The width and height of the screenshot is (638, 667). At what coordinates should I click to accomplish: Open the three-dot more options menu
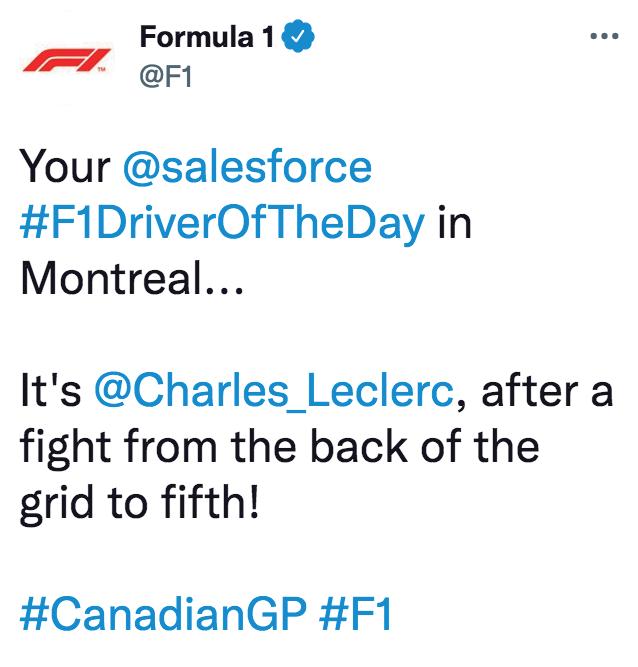[x=604, y=37]
